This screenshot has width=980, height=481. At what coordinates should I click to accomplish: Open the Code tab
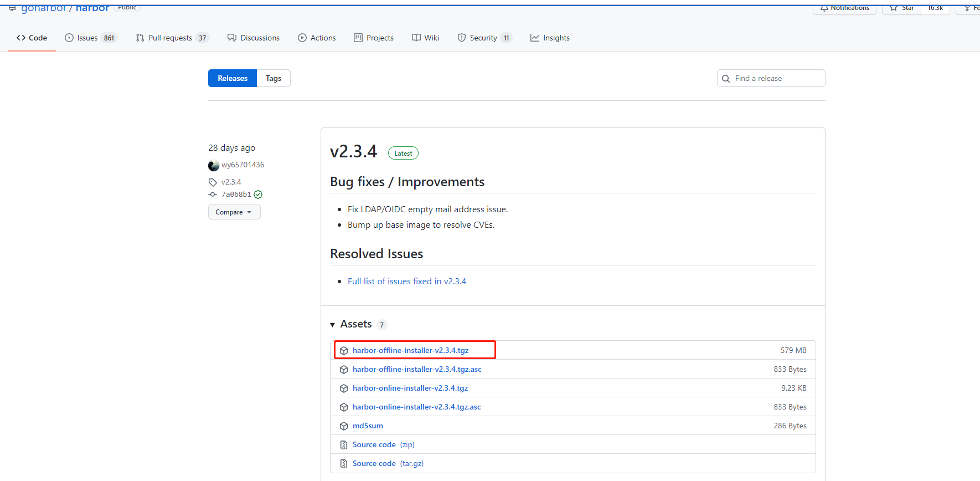coord(32,38)
